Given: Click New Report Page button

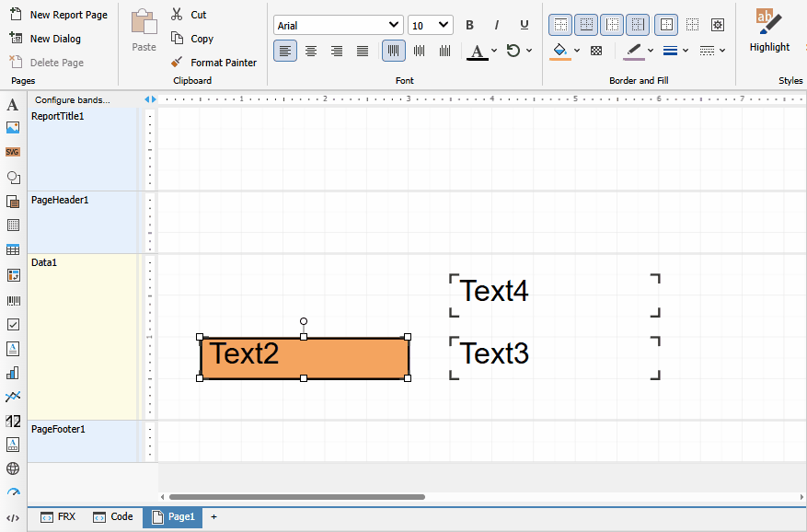Looking at the screenshot, I should pyautogui.click(x=59, y=15).
